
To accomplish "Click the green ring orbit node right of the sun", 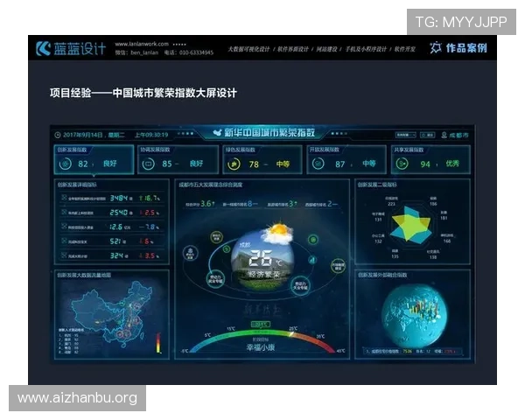I will [312, 240].
